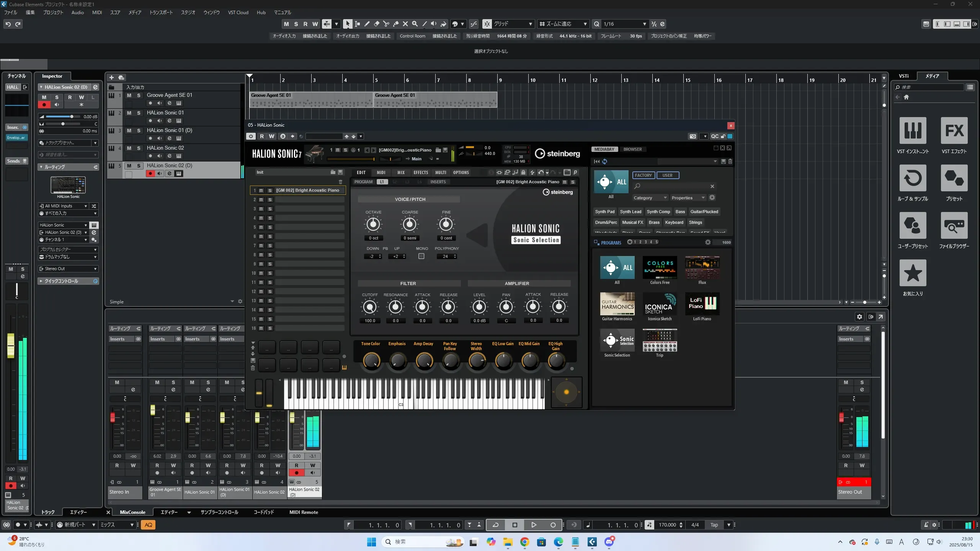Image resolution: width=980 pixels, height=551 pixels.
Task: Solo the HALion Sonic 02 track
Action: click(x=139, y=148)
